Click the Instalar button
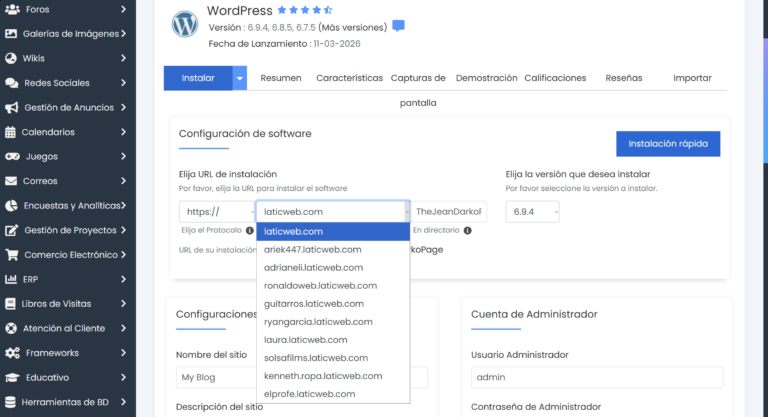This screenshot has width=768, height=417. [198, 78]
